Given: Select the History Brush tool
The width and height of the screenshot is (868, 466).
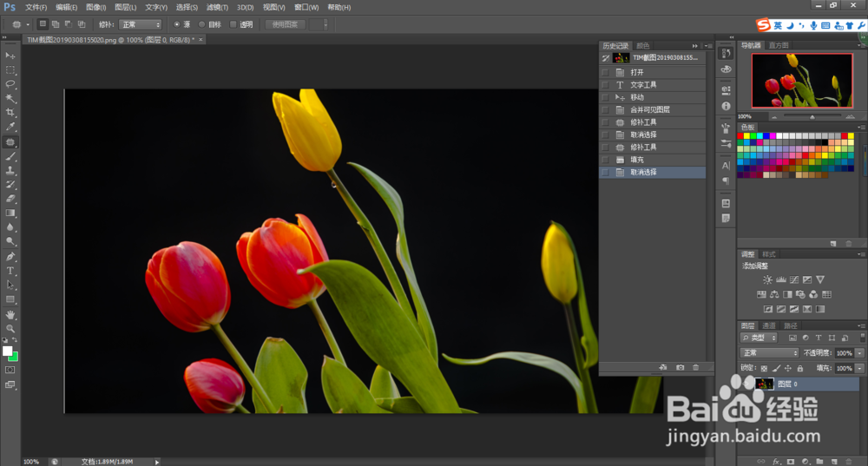Looking at the screenshot, I should (x=10, y=184).
